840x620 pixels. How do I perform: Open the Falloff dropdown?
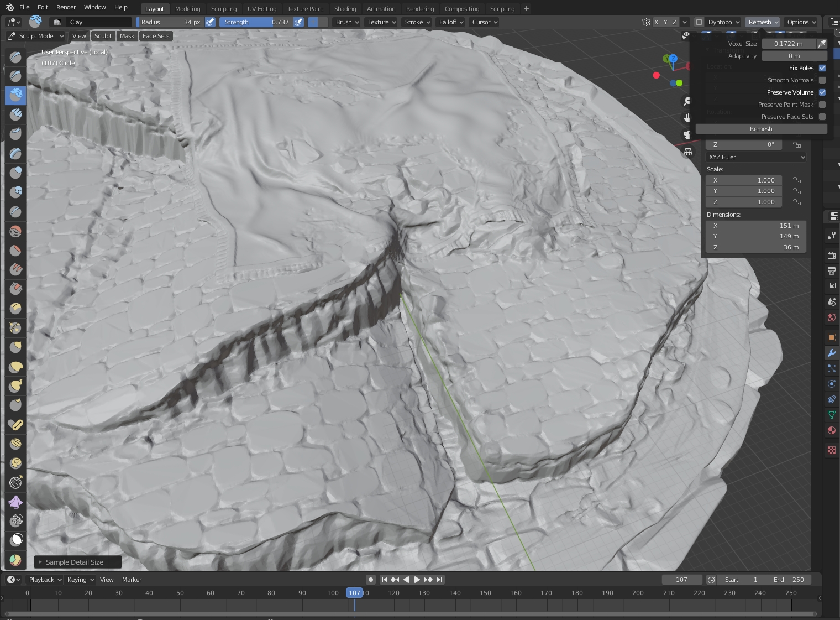(451, 22)
